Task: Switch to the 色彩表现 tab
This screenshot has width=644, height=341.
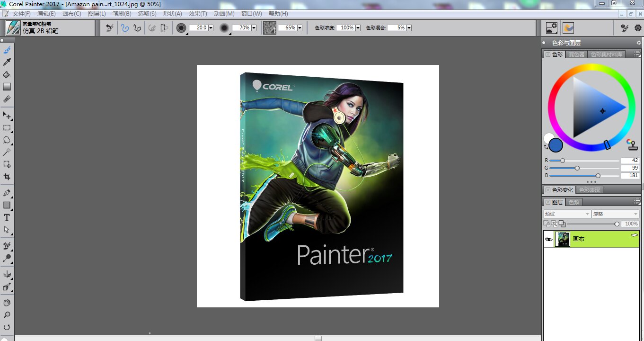Action: point(590,190)
